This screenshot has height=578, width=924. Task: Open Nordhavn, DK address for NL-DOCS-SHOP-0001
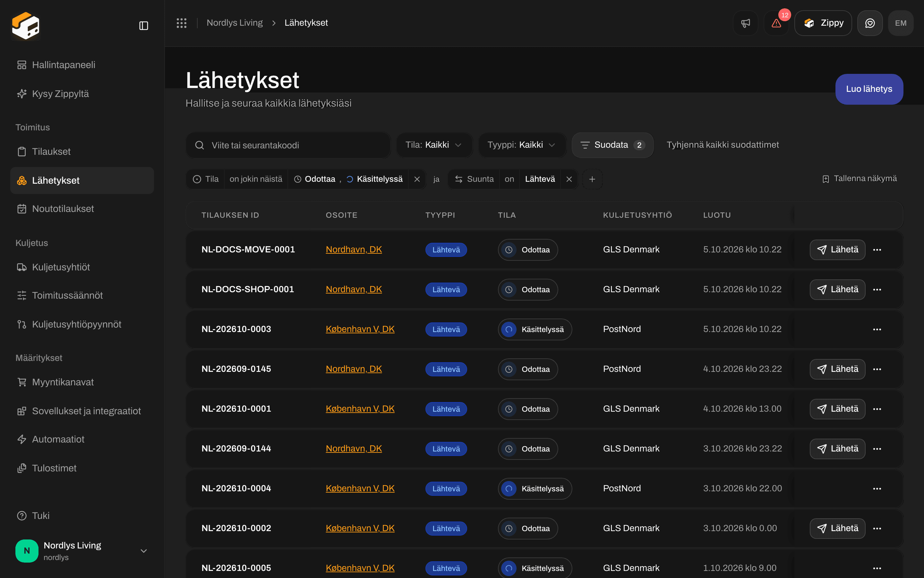[354, 289]
